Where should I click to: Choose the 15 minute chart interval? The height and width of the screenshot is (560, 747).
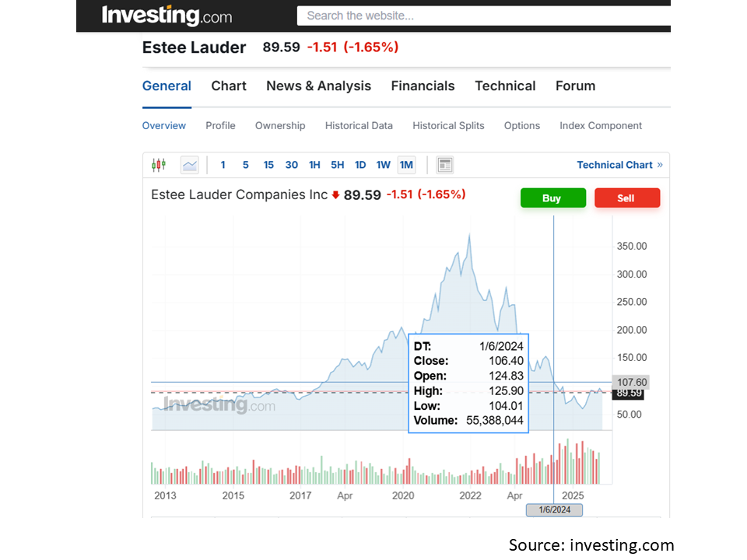268,165
